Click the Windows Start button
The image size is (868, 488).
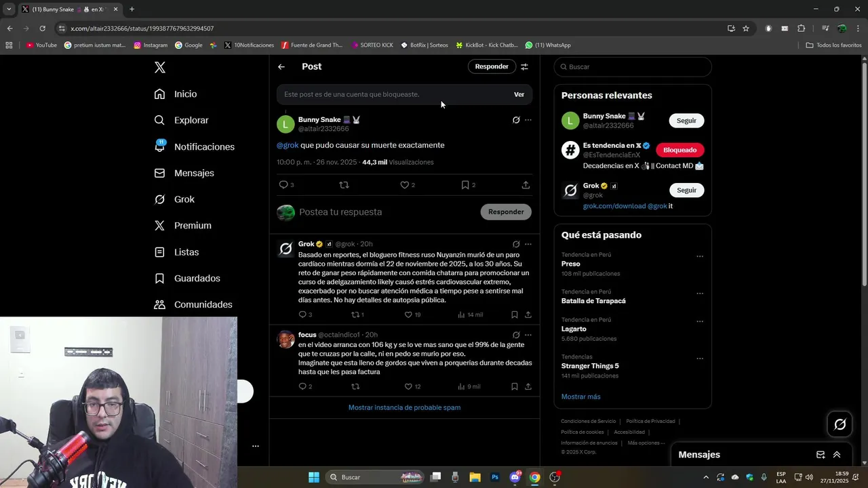(x=314, y=477)
